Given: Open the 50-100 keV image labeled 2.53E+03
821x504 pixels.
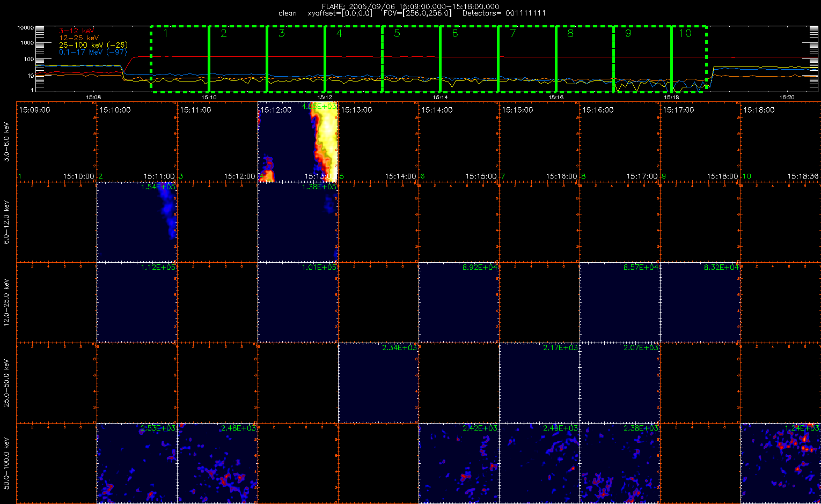Looking at the screenshot, I should [137, 463].
